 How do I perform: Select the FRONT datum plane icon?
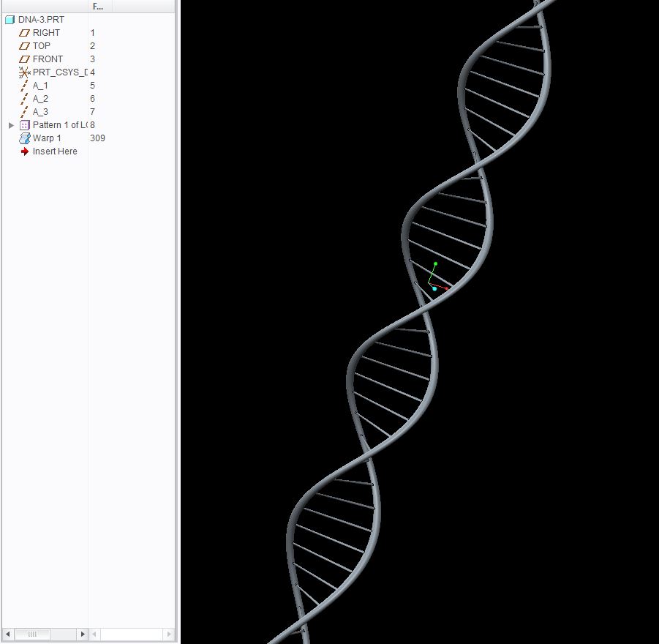(24, 59)
